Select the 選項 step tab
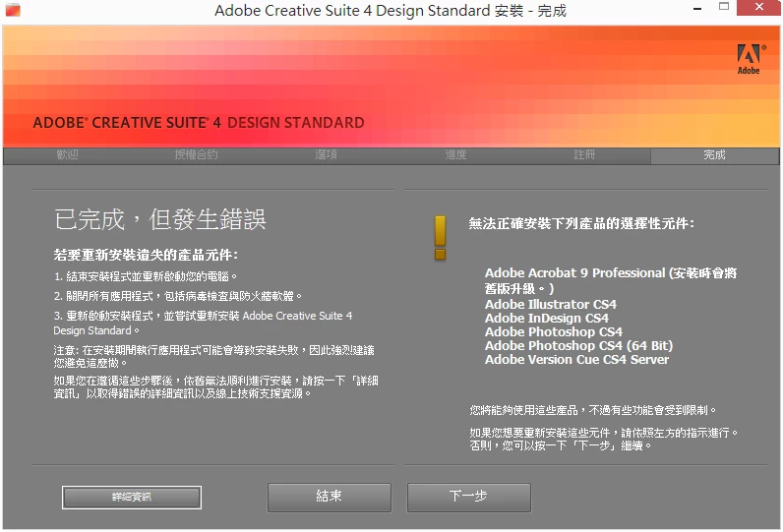783x532 pixels. tap(326, 154)
